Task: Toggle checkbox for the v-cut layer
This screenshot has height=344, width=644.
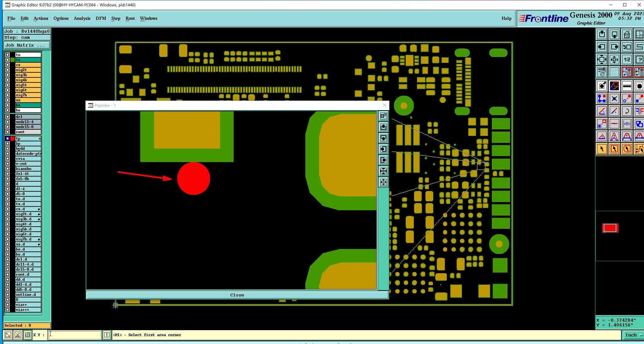Action: click(8, 164)
